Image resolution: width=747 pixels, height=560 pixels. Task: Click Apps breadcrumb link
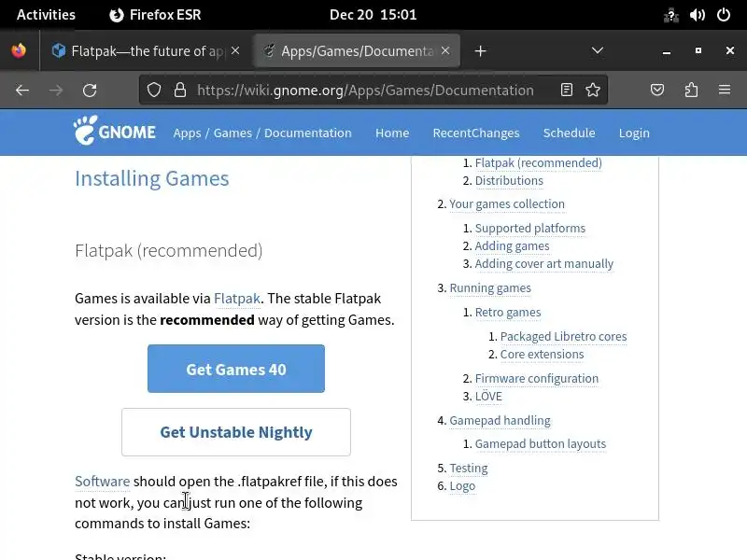tap(188, 133)
